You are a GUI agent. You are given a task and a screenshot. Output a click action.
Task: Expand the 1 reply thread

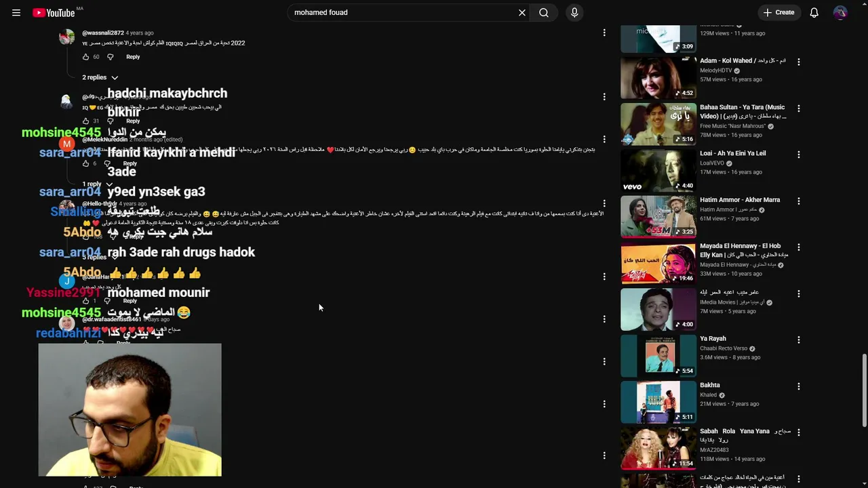coord(98,184)
